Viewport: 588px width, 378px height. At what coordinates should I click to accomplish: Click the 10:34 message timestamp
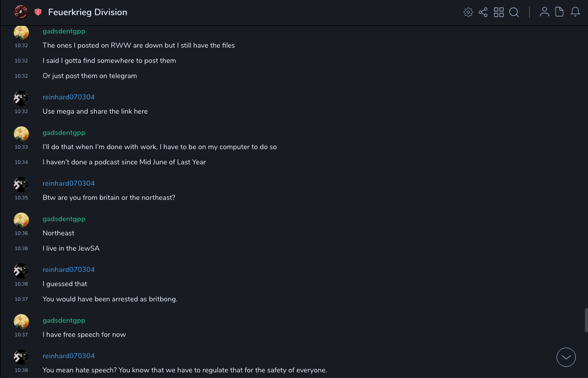(21, 162)
